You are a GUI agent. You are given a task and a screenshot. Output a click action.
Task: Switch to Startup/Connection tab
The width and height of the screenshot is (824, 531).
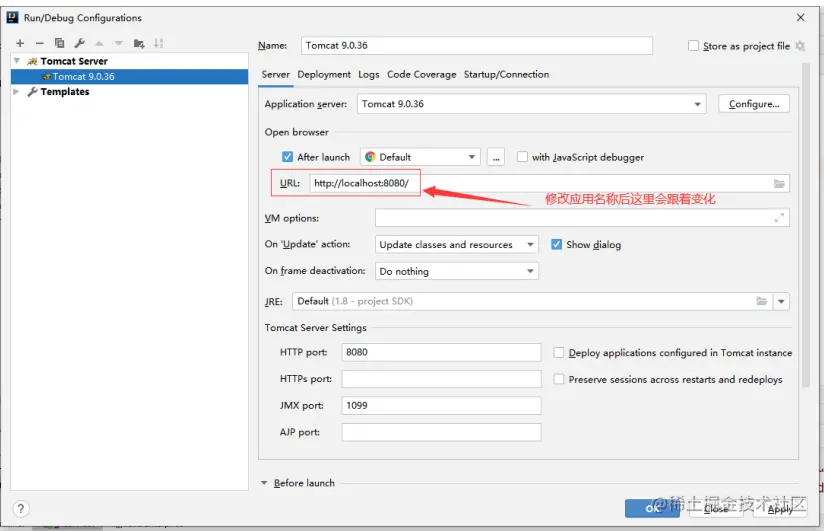[x=506, y=75]
